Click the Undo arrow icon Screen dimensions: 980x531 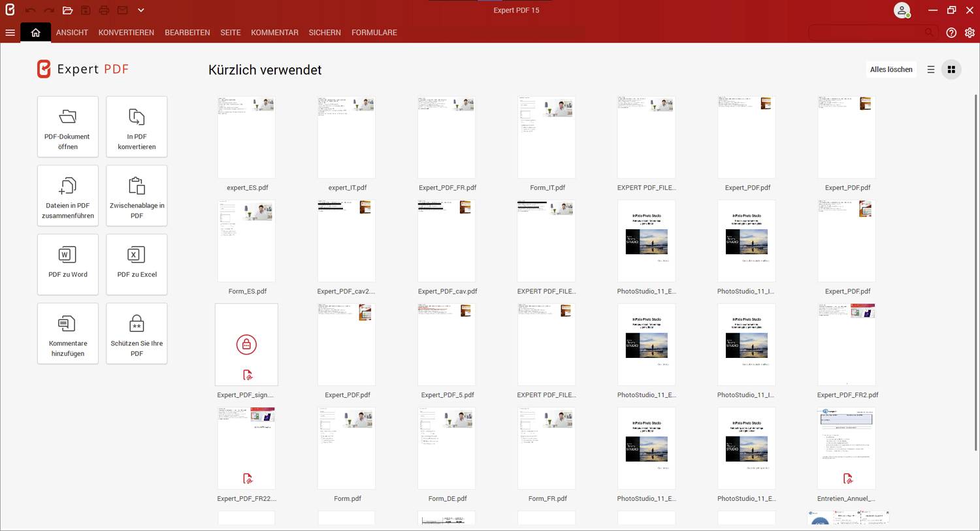30,10
